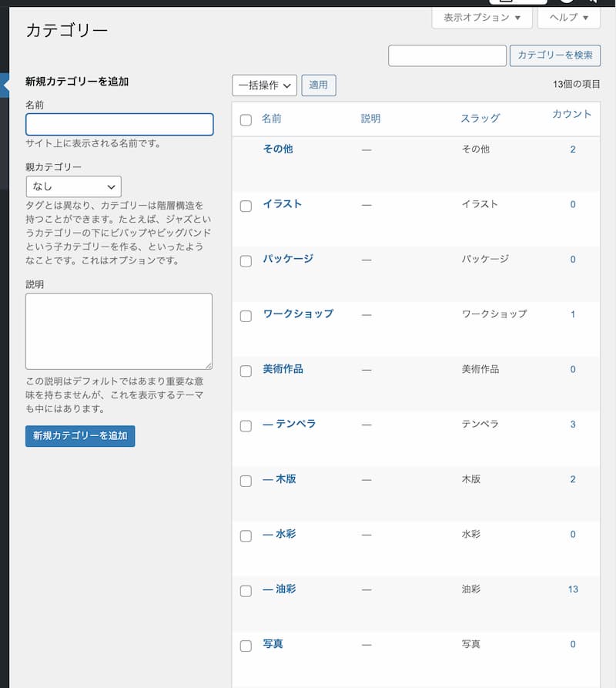
Task: Open the パッケージ category link
Action: coord(288,259)
